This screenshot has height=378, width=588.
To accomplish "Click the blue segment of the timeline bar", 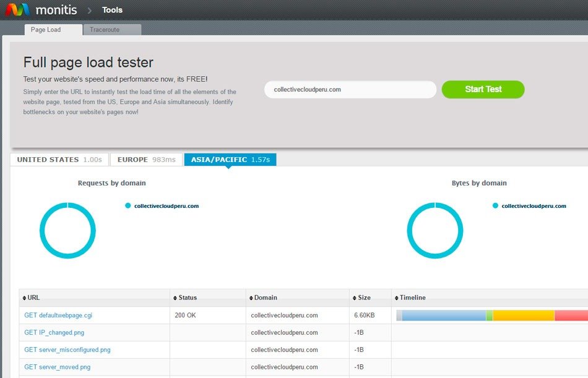I will [444, 316].
